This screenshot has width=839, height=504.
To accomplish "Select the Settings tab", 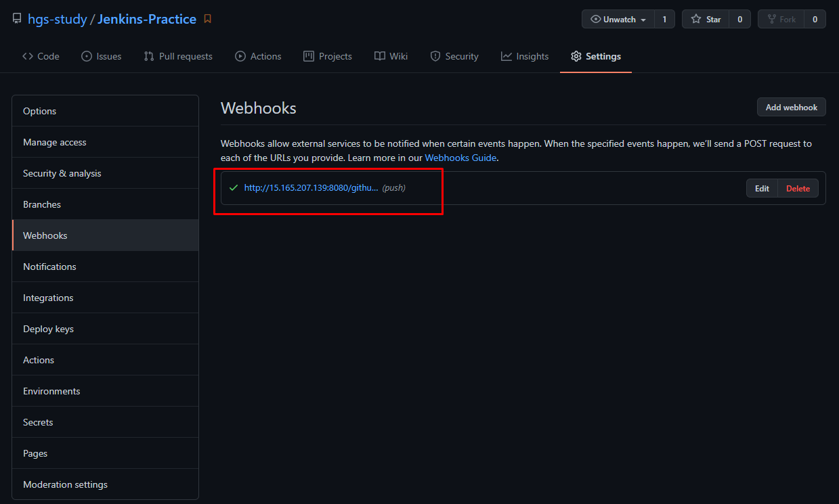I will [x=596, y=56].
